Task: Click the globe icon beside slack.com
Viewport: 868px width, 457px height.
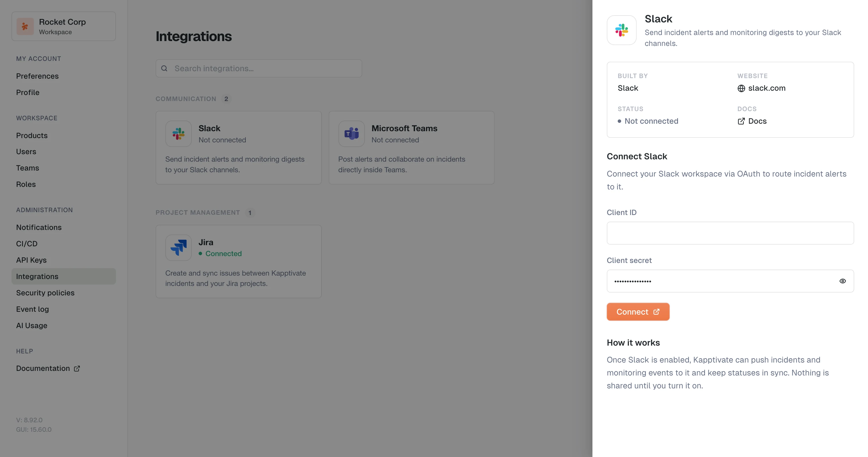Action: (x=741, y=88)
